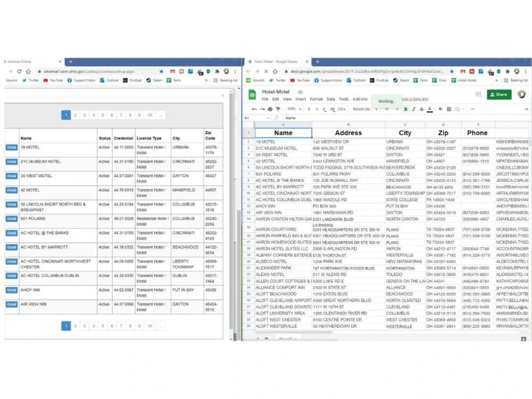Collapse the Sheets menus with the caret
This screenshot has width=532, height=399.
click(x=527, y=109)
